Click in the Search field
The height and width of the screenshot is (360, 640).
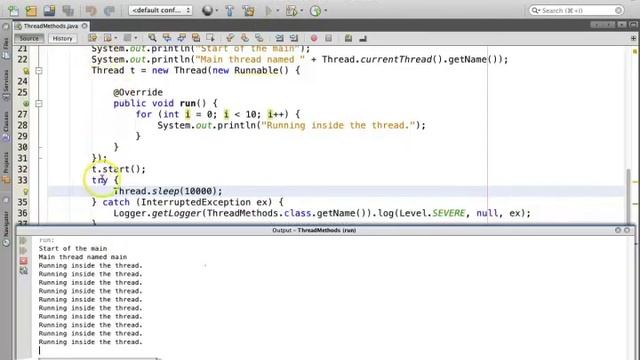(577, 10)
